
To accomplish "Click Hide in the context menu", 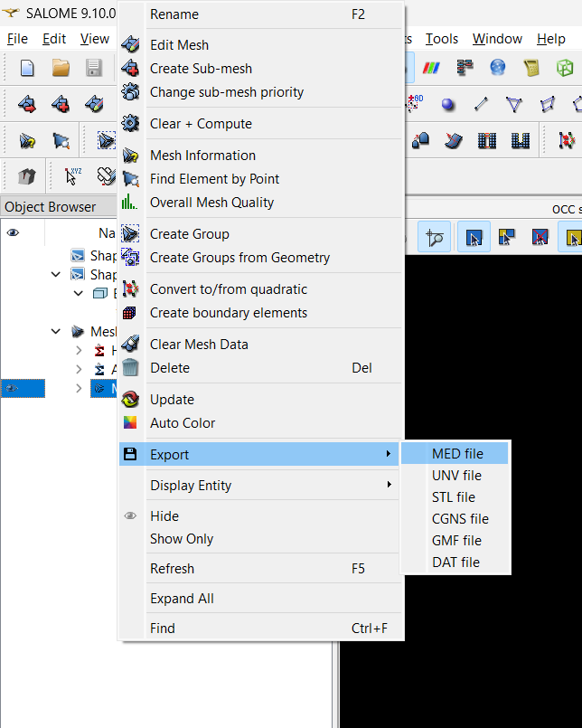I will 260,515.
